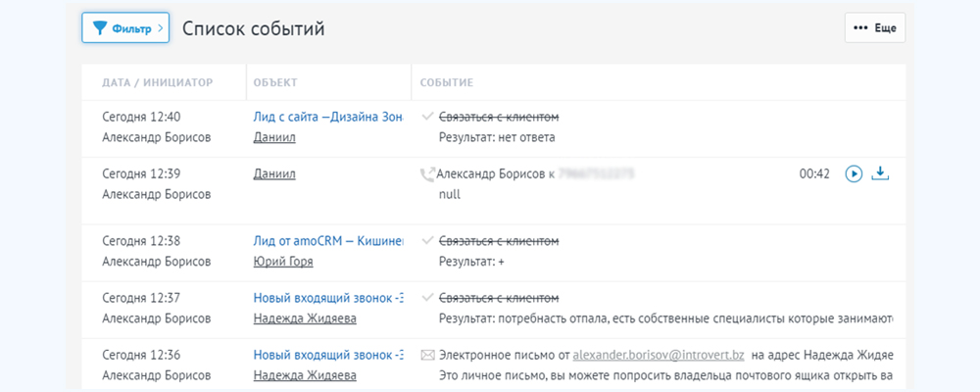The image size is (980, 392).
Task: Click the Событие column header
Action: [447, 82]
